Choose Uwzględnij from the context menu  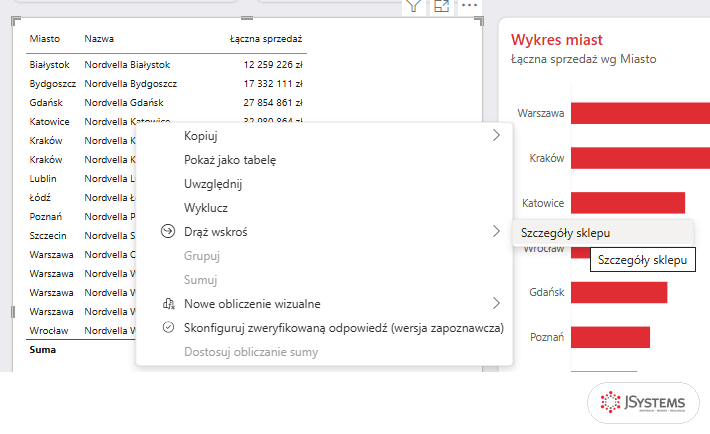213,184
